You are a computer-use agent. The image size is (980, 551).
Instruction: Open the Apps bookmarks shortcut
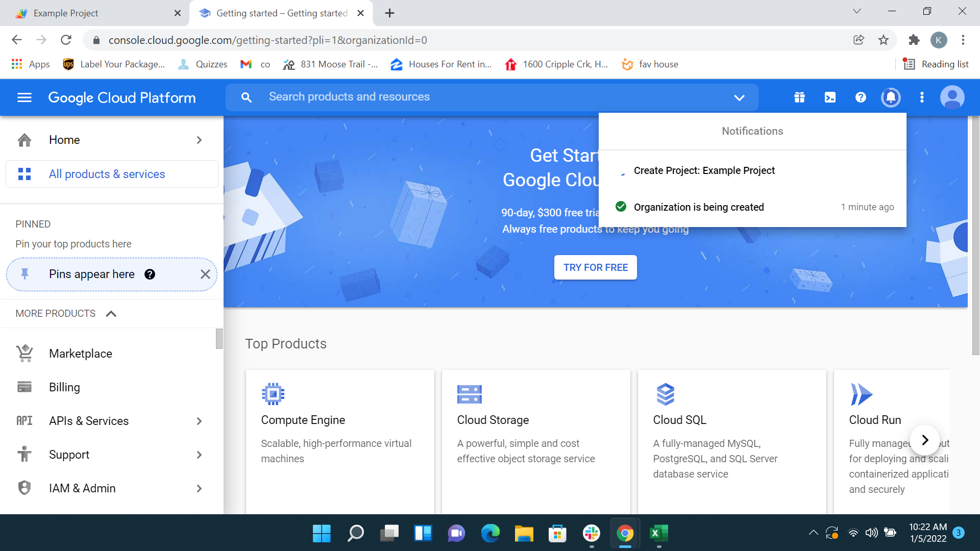[x=31, y=64]
